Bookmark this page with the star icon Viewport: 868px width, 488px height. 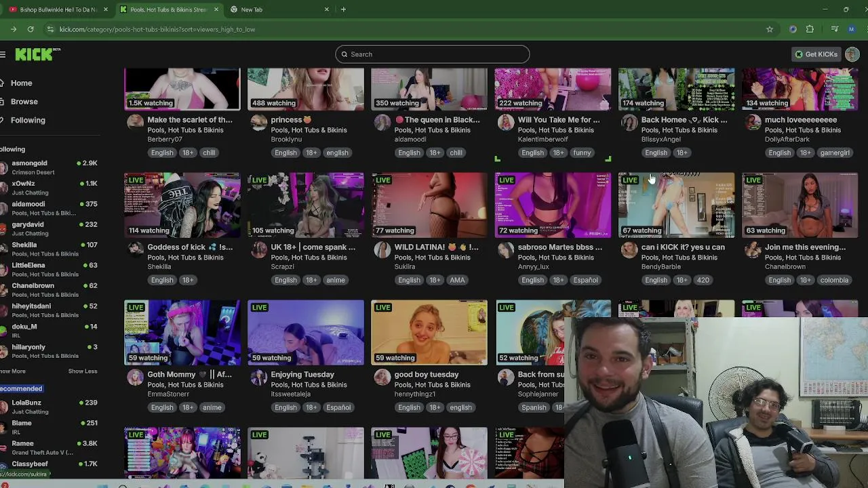click(x=770, y=29)
